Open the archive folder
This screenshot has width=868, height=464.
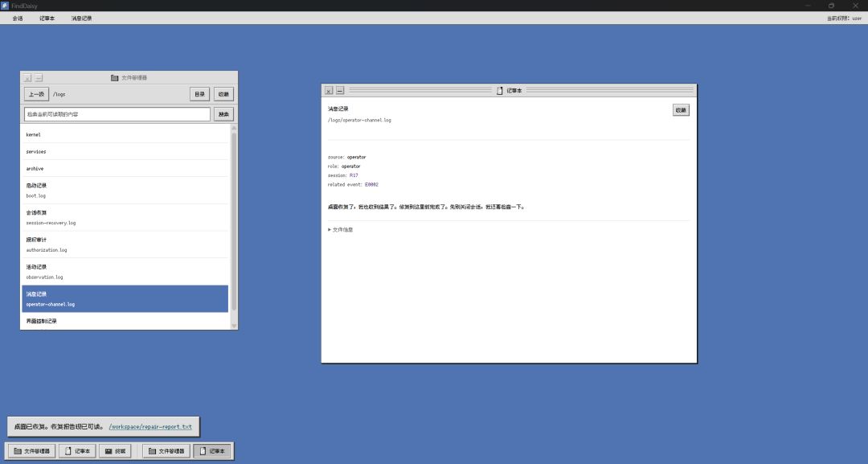point(125,168)
